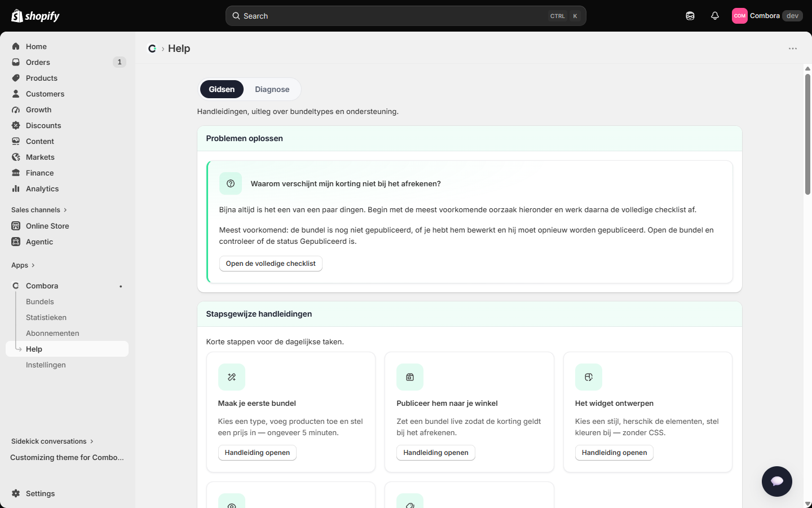Image resolution: width=812 pixels, height=508 pixels.
Task: Switch to the Gidsen tab
Action: (222, 89)
